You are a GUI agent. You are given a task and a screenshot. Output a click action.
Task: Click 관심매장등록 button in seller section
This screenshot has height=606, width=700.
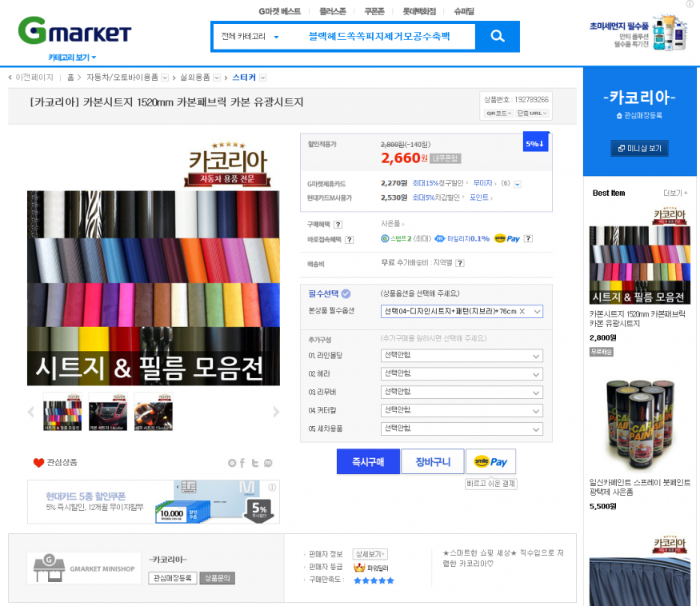click(172, 578)
